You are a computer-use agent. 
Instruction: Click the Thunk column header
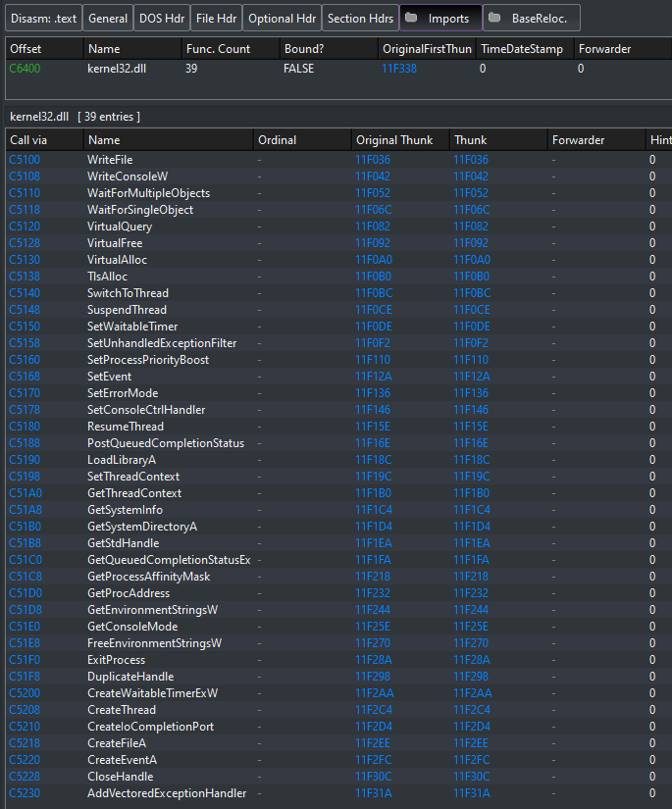click(x=498, y=140)
